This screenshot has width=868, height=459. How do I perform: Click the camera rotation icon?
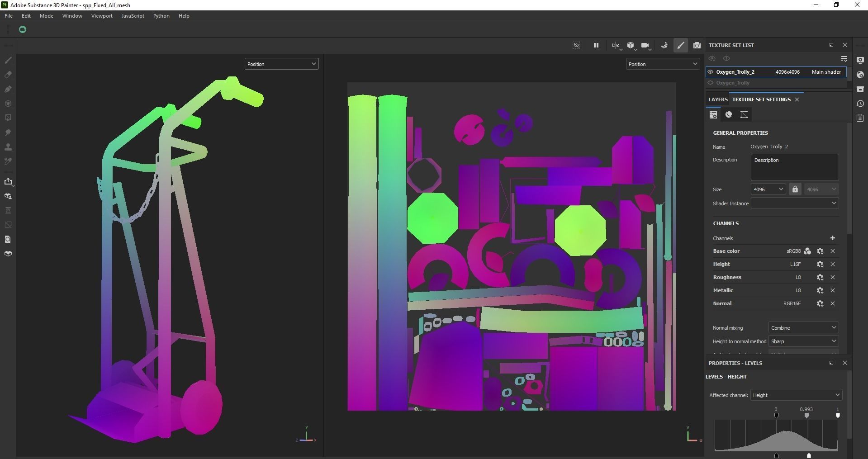(664, 45)
